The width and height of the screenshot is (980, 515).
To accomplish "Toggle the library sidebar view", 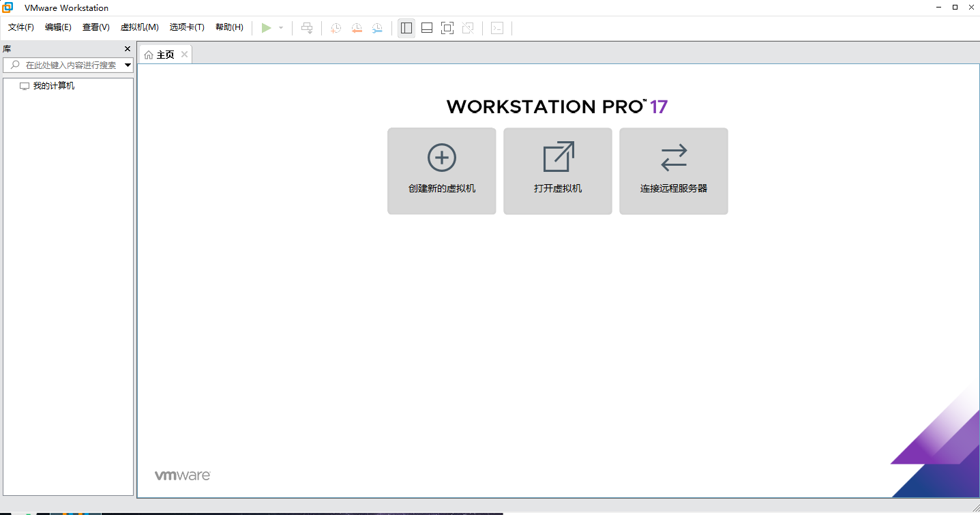I will pyautogui.click(x=406, y=28).
